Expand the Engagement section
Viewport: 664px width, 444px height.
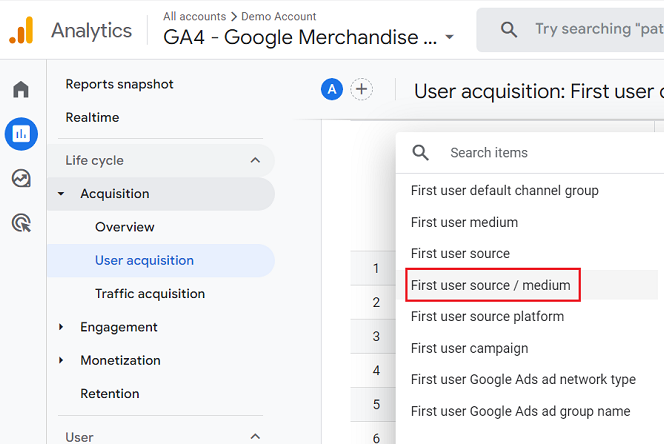click(61, 327)
